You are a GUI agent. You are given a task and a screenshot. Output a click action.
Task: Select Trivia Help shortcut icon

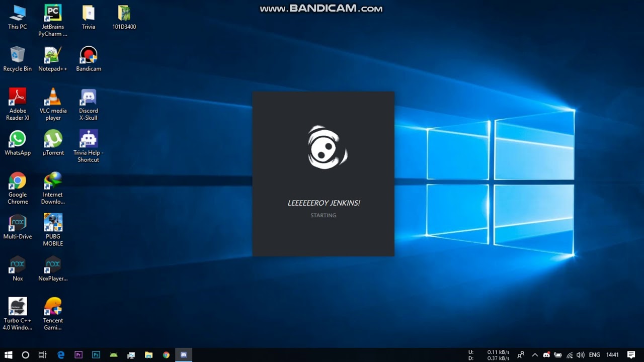click(89, 146)
